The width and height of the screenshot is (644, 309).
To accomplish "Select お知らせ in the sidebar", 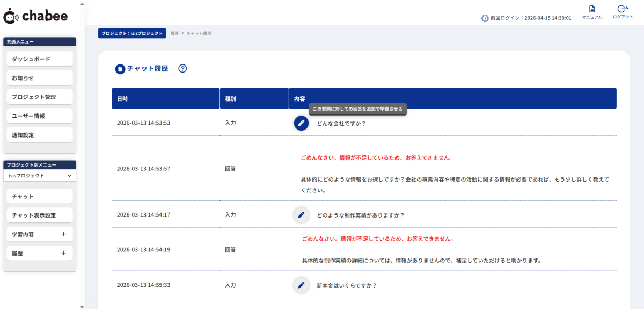I will 40,78.
